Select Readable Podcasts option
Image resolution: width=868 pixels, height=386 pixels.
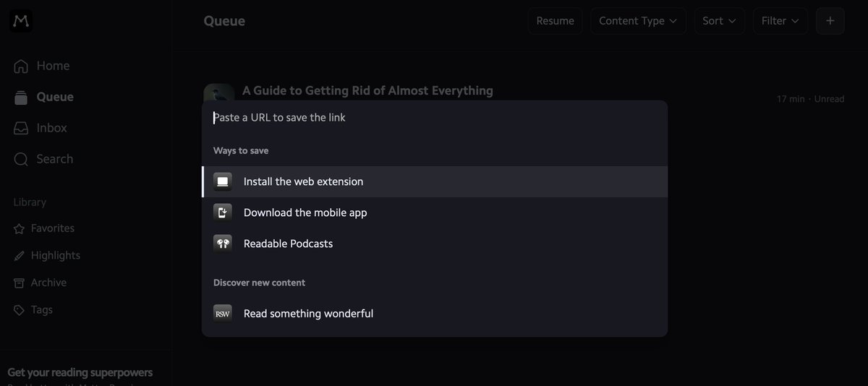click(x=435, y=244)
